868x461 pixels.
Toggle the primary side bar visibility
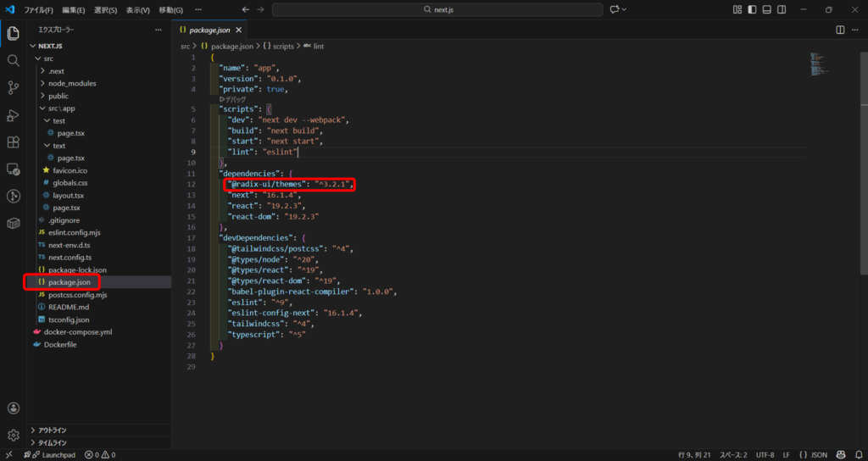(753, 9)
